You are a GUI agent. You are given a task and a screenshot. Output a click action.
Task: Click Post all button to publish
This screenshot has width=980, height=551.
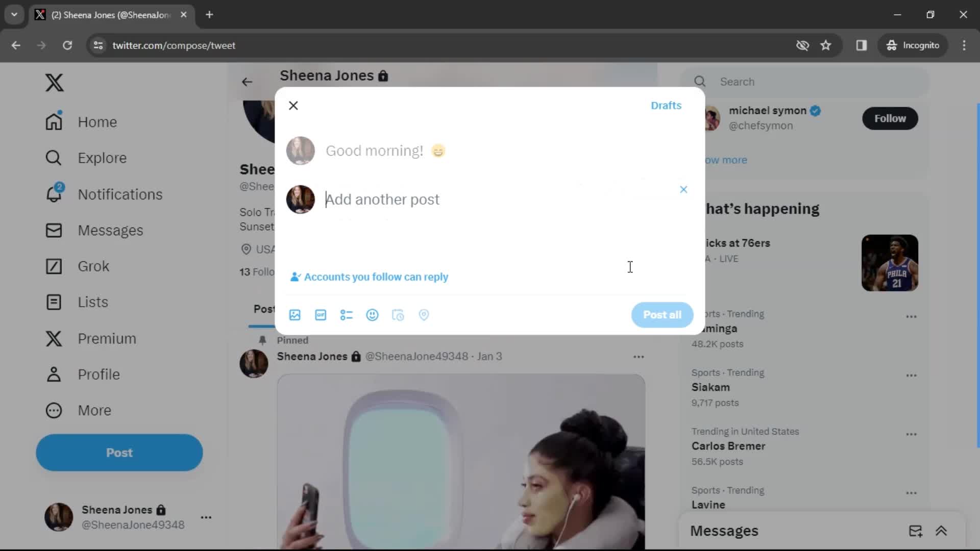663,314
